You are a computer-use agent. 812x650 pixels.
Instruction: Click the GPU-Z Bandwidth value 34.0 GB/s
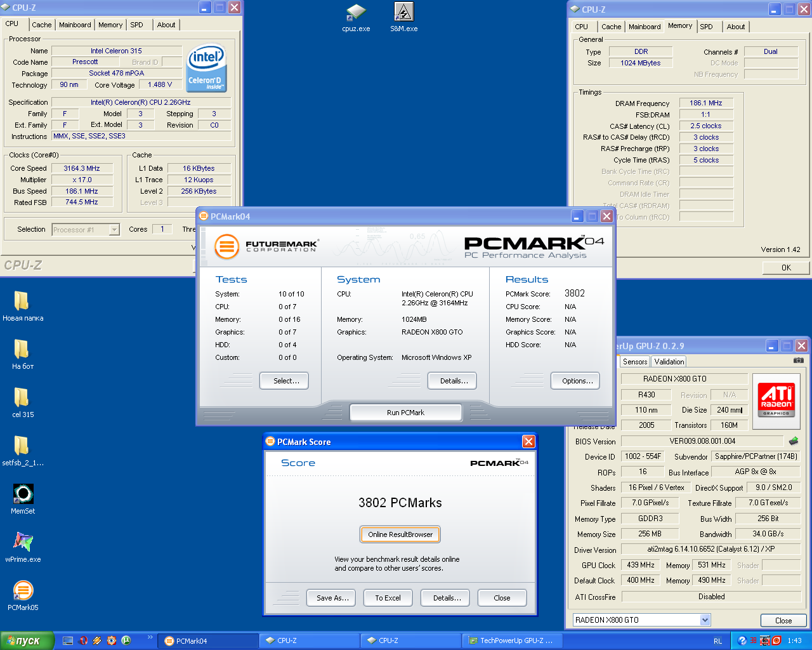click(x=768, y=534)
